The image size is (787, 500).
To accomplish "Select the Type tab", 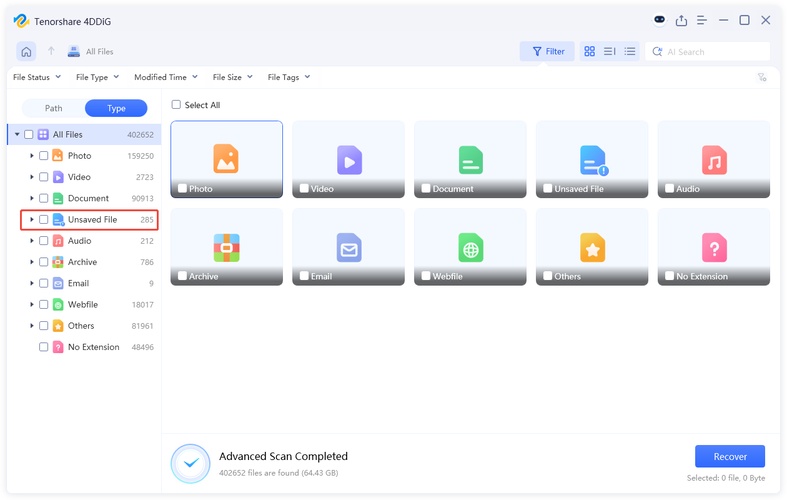I will pyautogui.click(x=116, y=108).
